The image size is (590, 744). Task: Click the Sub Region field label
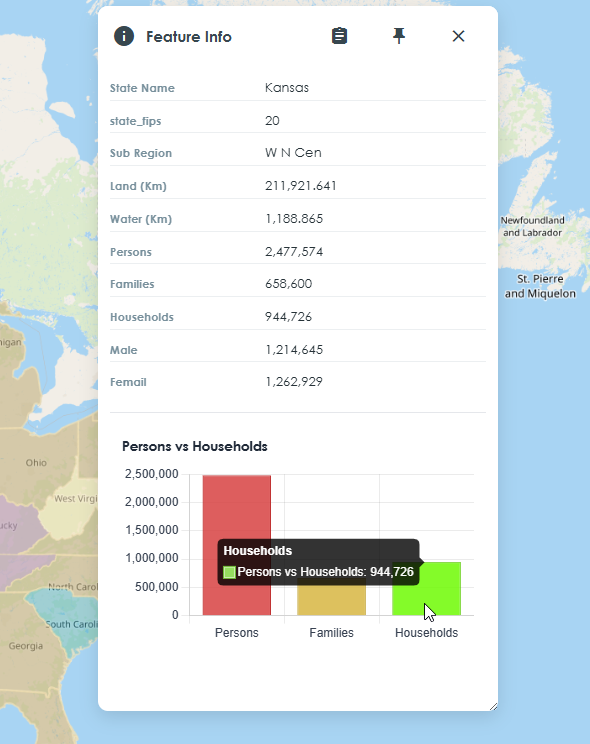point(141,153)
